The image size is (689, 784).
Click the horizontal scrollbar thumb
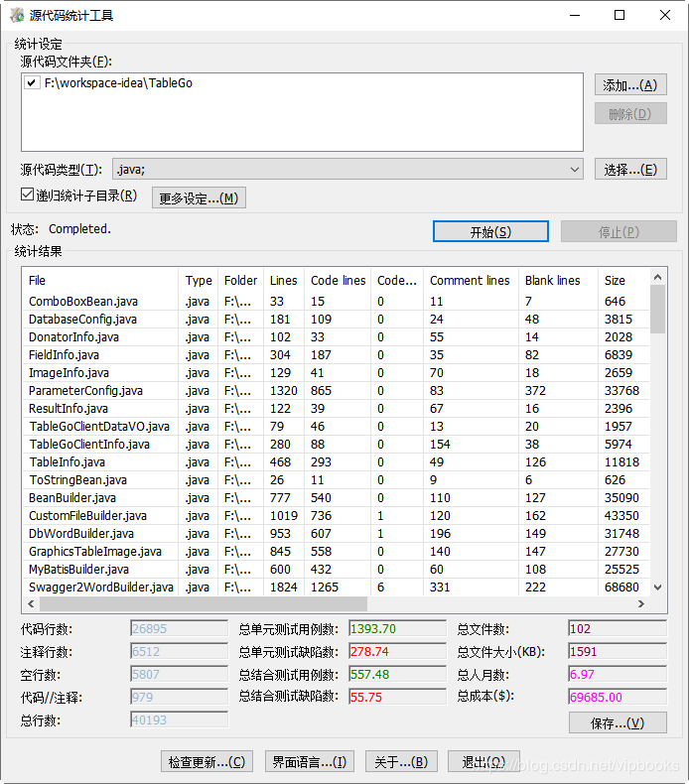tap(204, 604)
